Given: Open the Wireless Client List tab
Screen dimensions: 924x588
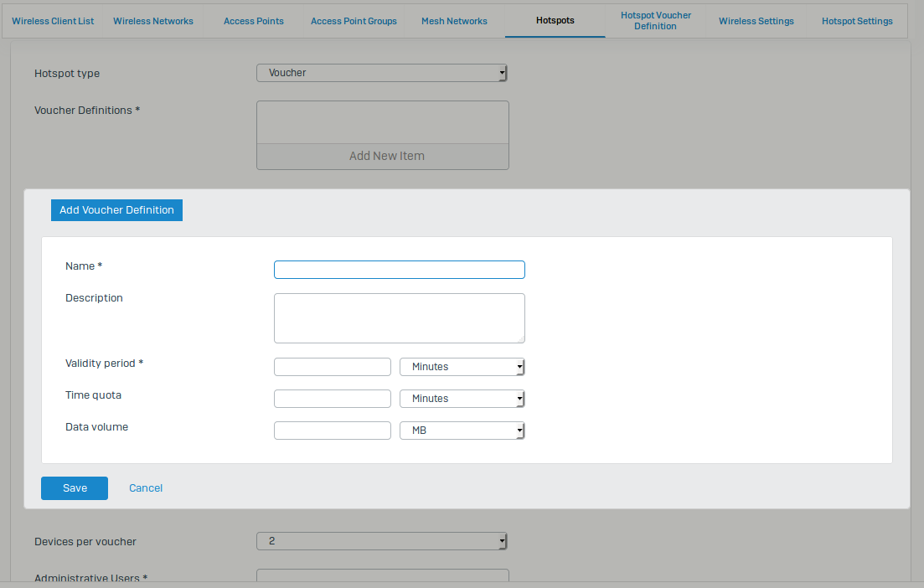Looking at the screenshot, I should (53, 21).
